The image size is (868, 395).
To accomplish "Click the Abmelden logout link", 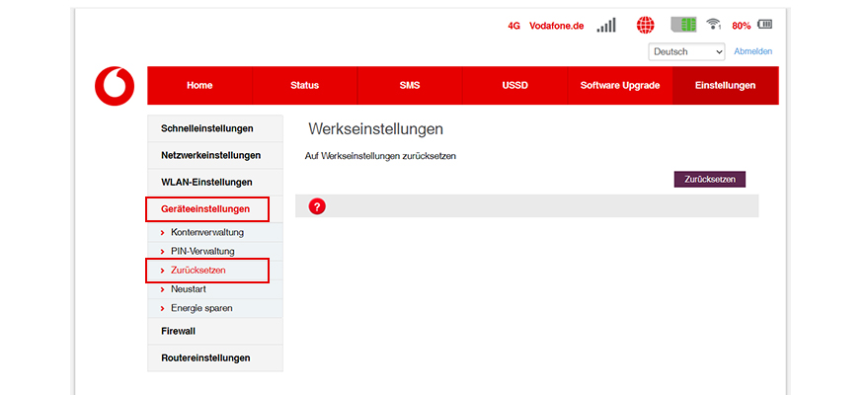I will 752,51.
